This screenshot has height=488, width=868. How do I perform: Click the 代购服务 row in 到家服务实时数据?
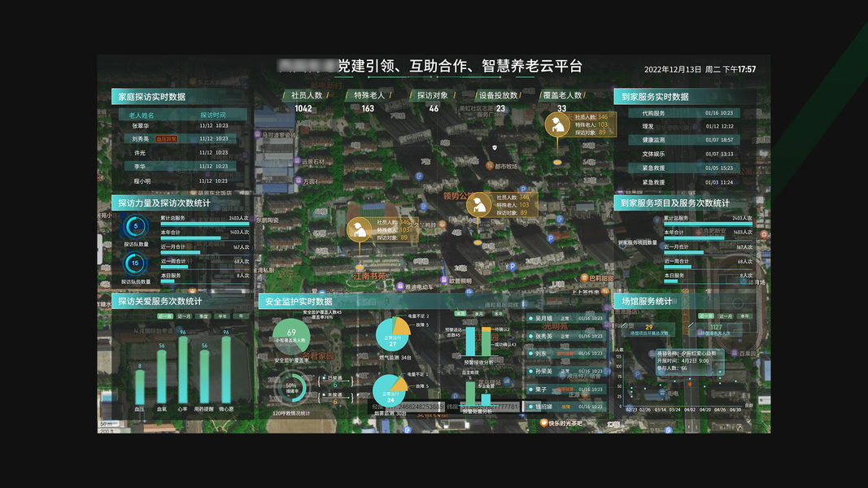pos(685,113)
